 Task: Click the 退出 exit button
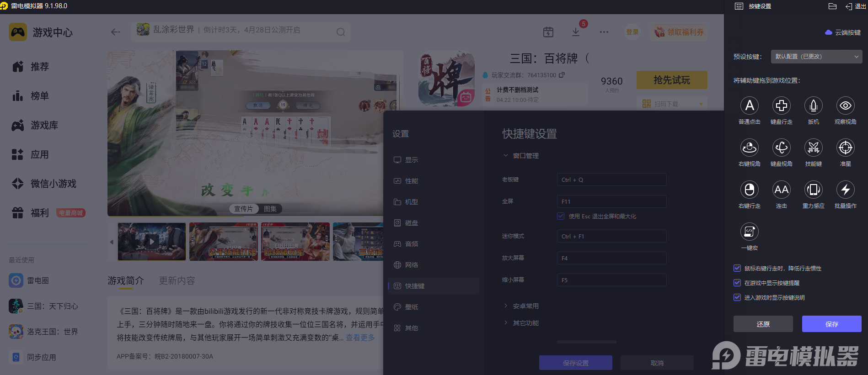855,6
